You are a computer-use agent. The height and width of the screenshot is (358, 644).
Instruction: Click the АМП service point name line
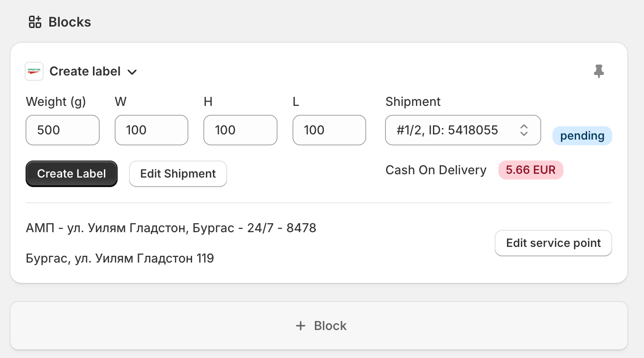171,228
